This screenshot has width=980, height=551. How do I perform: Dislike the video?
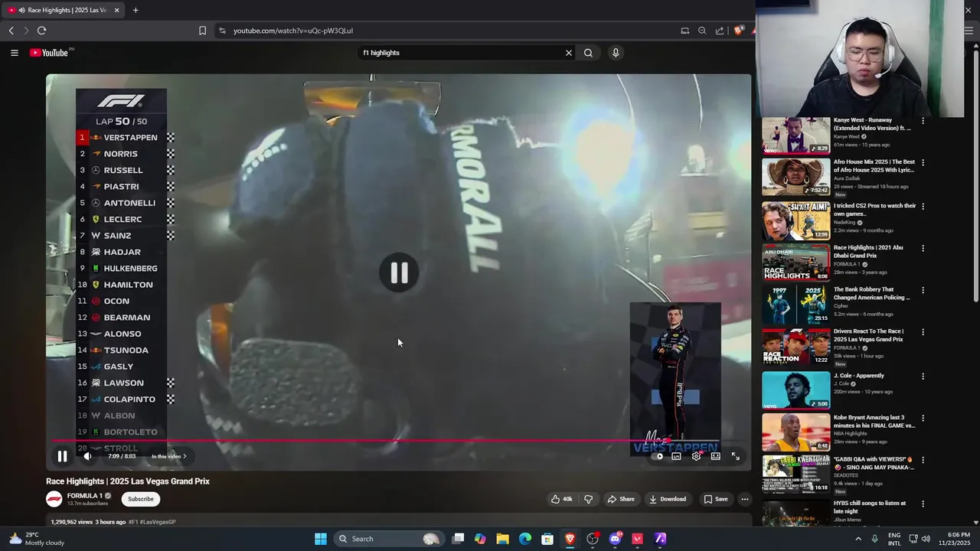click(588, 499)
